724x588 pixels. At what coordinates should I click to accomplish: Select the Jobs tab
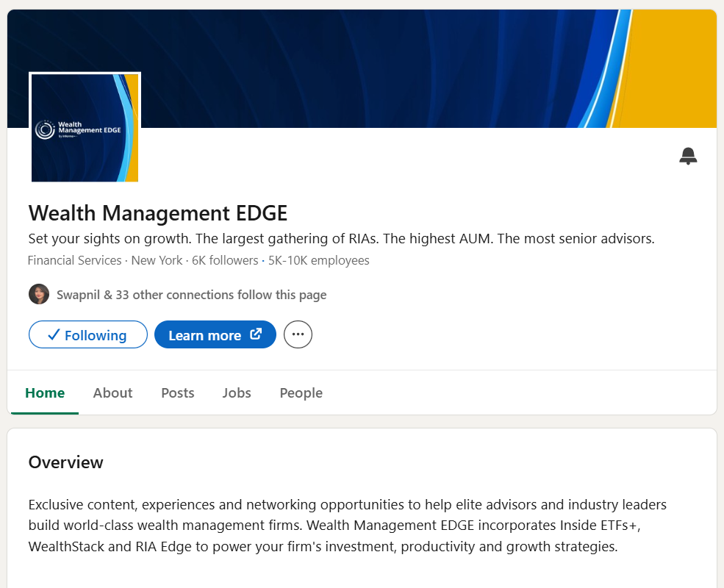(237, 393)
